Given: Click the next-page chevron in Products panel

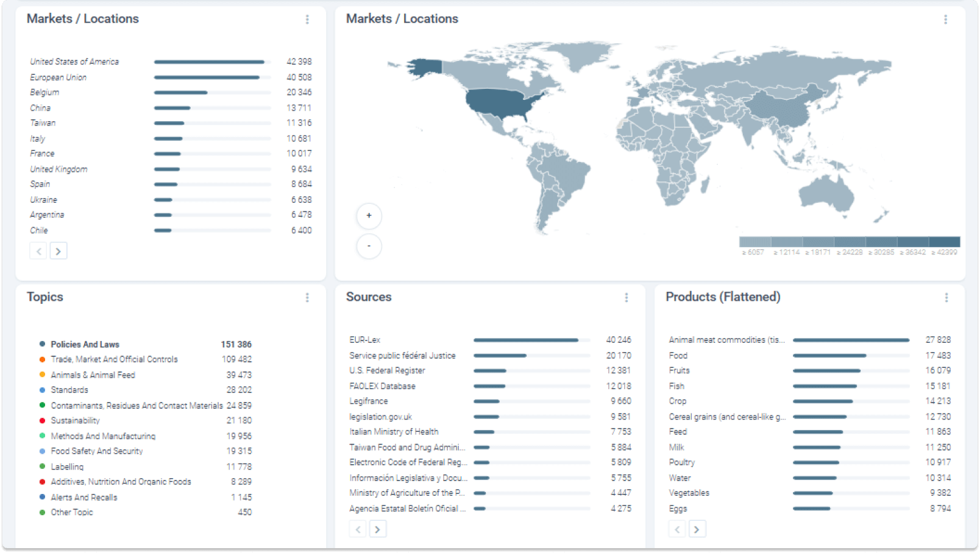Looking at the screenshot, I should point(697,529).
